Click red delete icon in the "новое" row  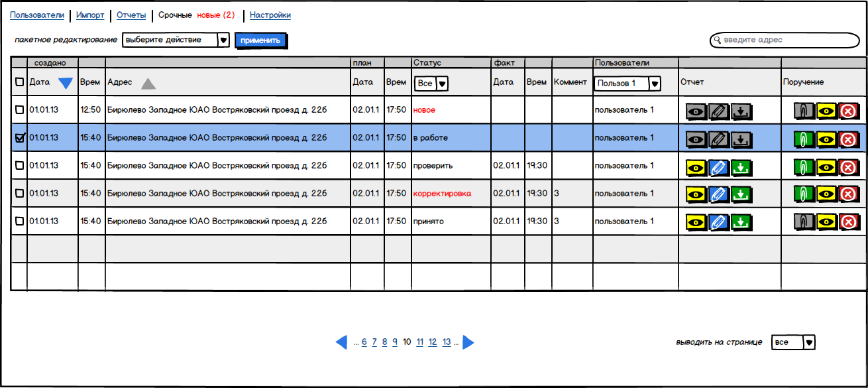(x=847, y=111)
